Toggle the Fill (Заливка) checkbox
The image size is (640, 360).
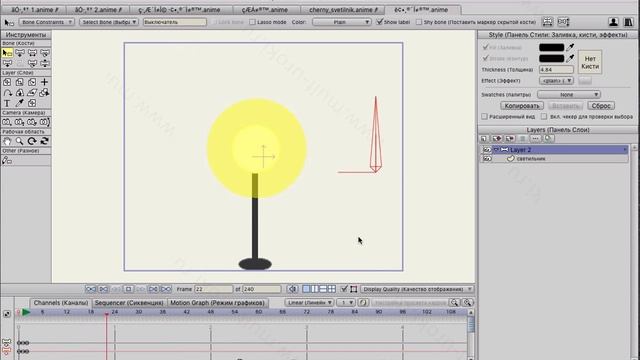coord(485,47)
